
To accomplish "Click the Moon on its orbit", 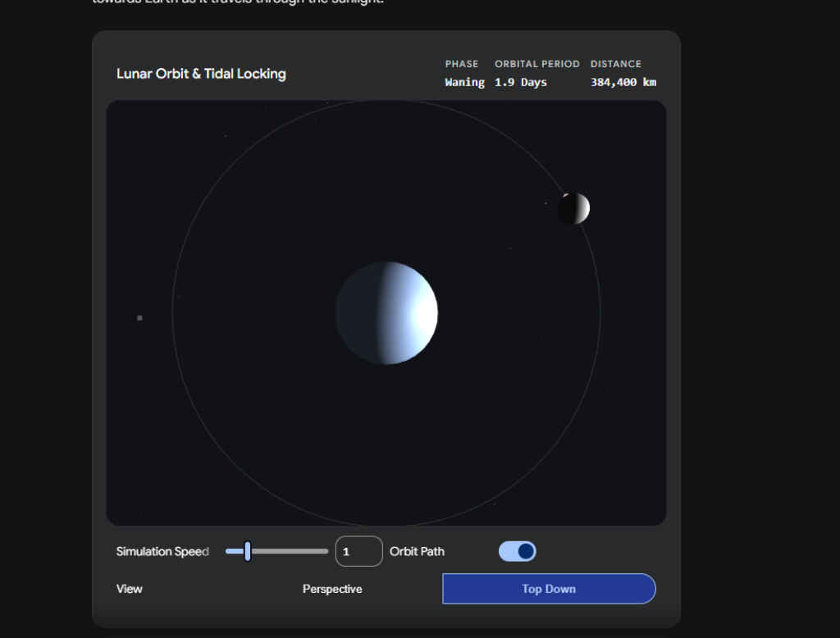I will coord(573,209).
